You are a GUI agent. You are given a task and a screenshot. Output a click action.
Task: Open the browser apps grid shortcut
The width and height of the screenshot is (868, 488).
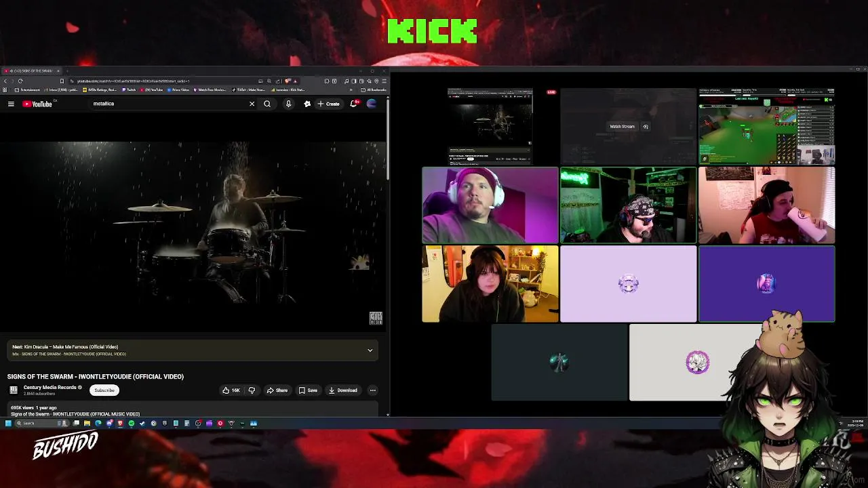pyautogui.click(x=5, y=89)
